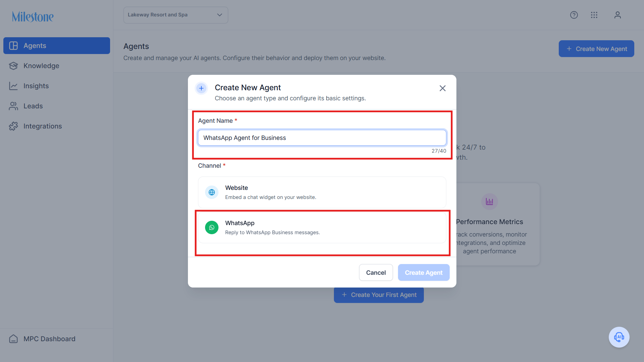The height and width of the screenshot is (362, 644).
Task: Expand the Lakeway Resort and Spa dropdown
Action: [176, 15]
